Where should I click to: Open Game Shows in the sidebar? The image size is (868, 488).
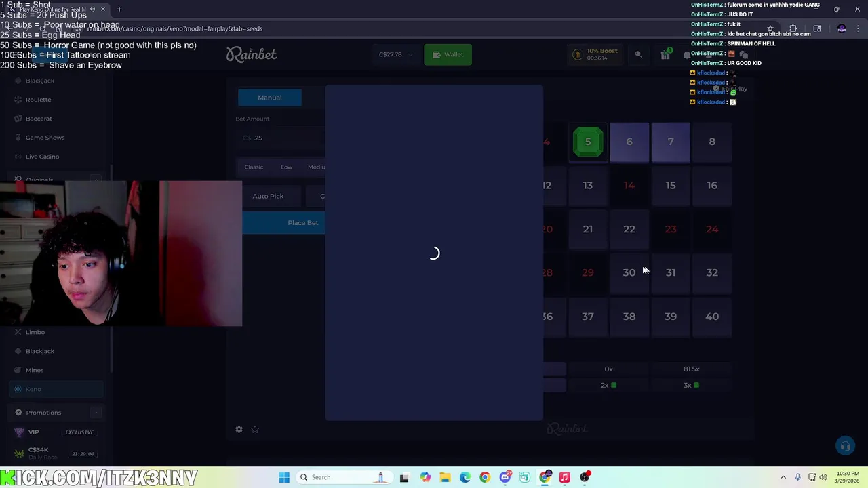[x=45, y=138]
